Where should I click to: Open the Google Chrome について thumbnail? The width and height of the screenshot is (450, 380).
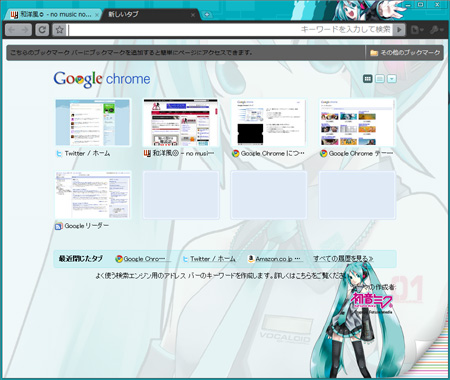click(269, 122)
